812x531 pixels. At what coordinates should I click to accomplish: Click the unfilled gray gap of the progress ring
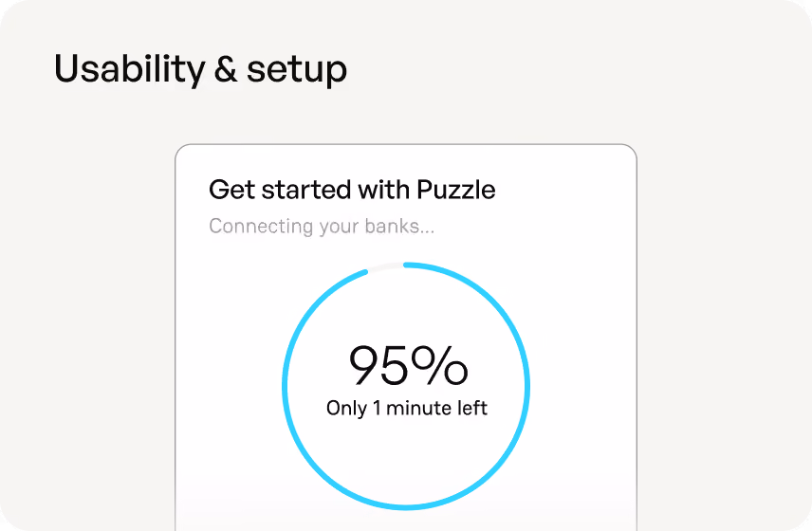tap(385, 267)
